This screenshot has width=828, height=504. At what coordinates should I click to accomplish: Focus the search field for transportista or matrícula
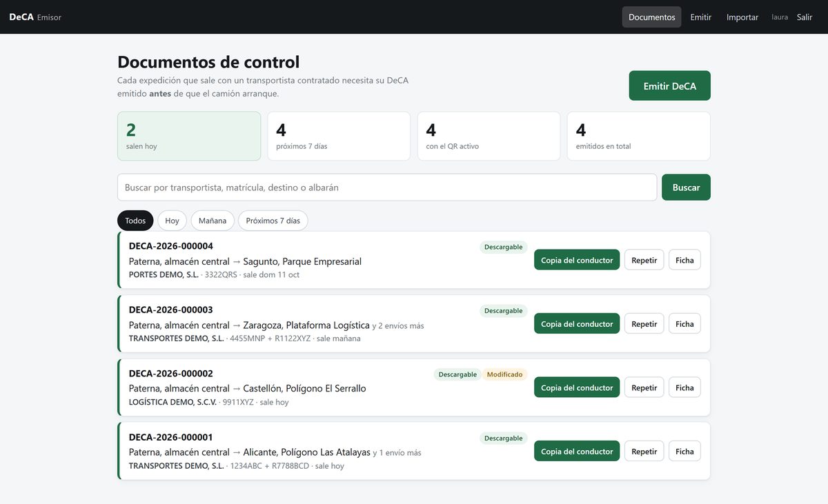[387, 188]
